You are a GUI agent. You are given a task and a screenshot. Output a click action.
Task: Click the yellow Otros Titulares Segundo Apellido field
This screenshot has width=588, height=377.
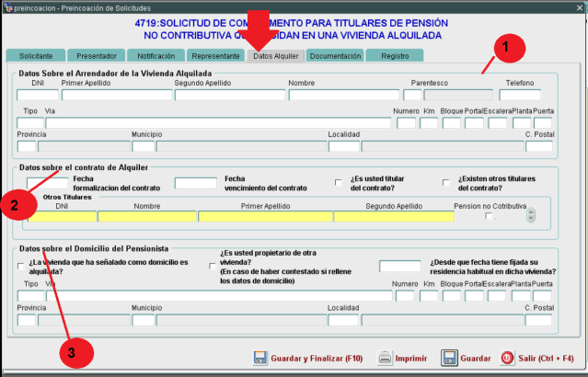point(394,216)
